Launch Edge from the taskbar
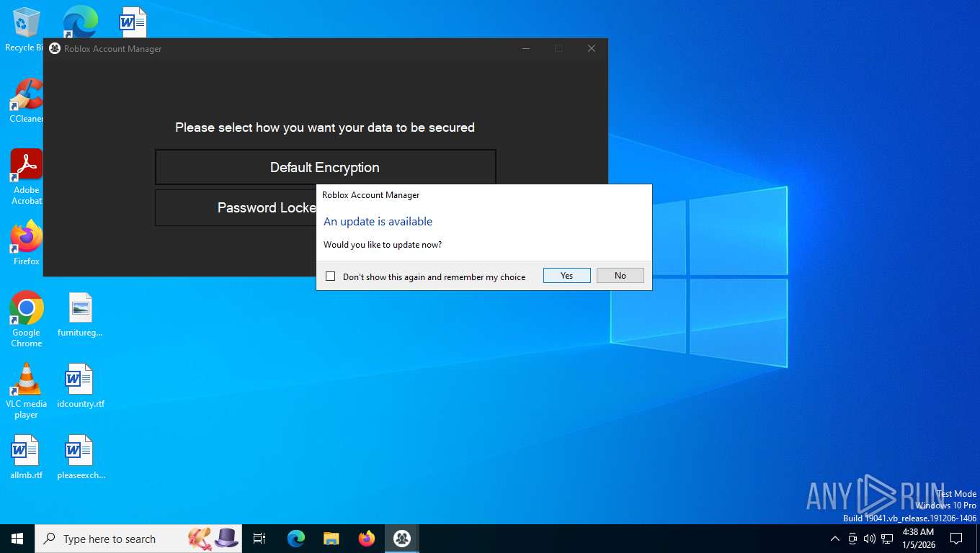 295,539
